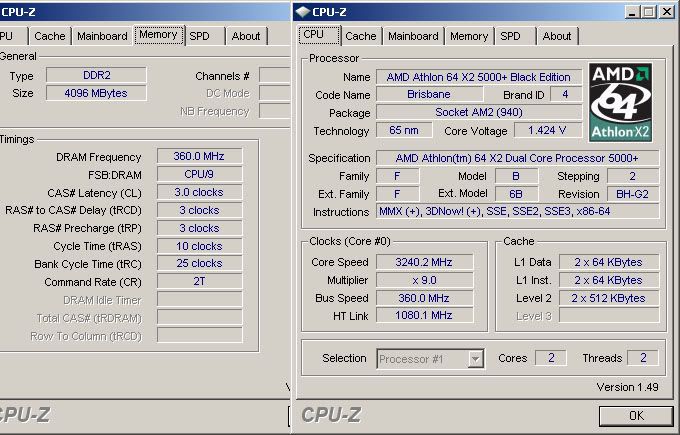Open the Cache tab in the right CPU-Z window
The image size is (680, 435).
[360, 36]
